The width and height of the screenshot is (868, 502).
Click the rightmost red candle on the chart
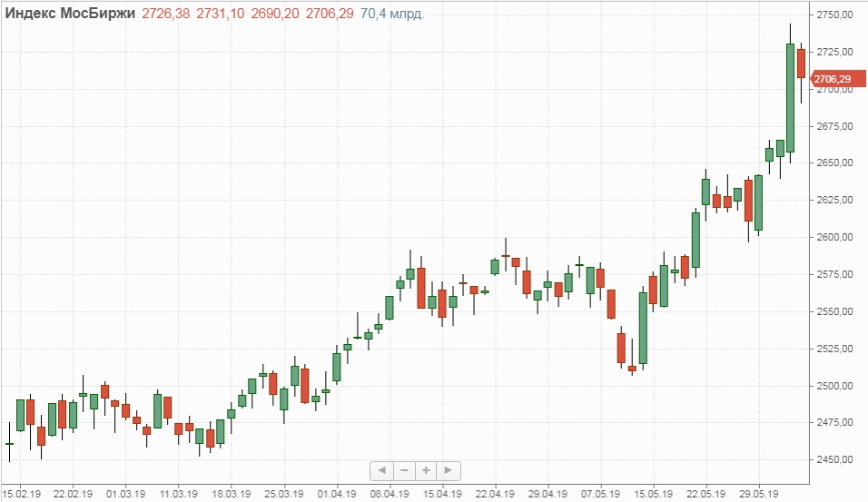[x=801, y=64]
